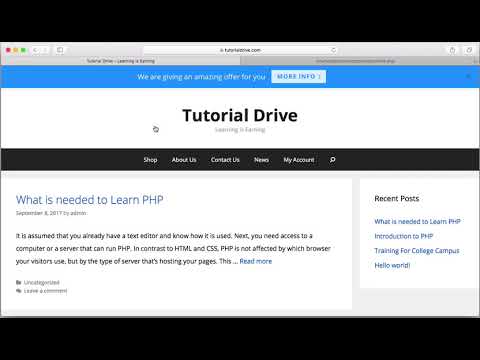Switch to the second Safari tab

point(355,61)
